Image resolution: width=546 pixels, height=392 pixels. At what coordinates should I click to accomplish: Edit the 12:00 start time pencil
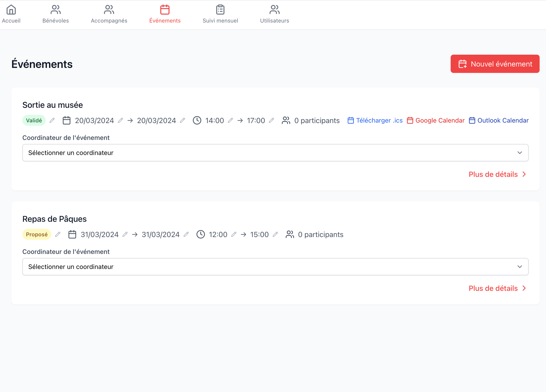point(234,235)
